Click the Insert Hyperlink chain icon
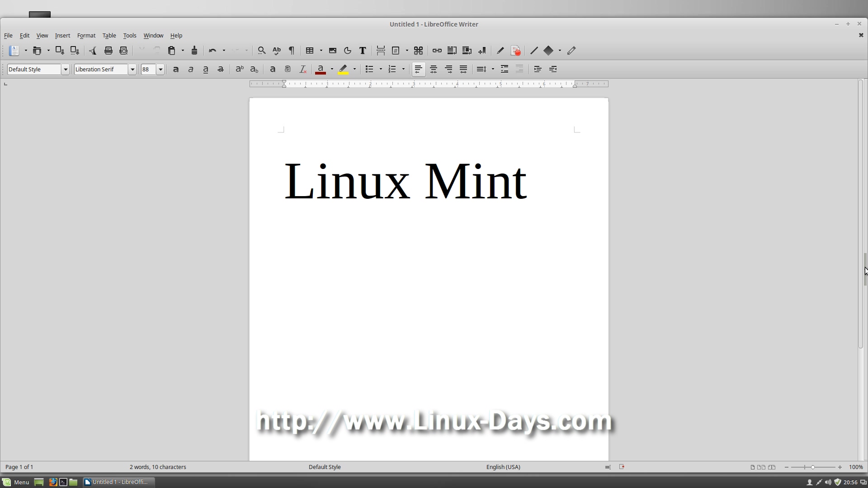 (437, 51)
